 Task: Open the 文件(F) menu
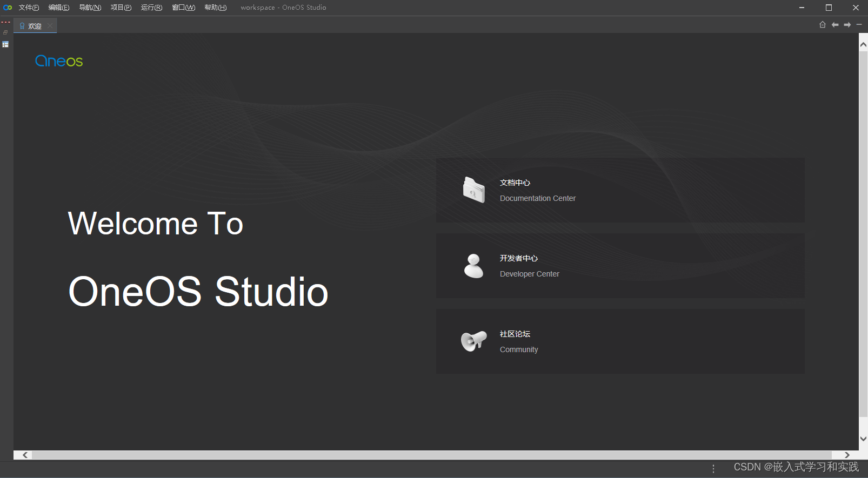(29, 8)
